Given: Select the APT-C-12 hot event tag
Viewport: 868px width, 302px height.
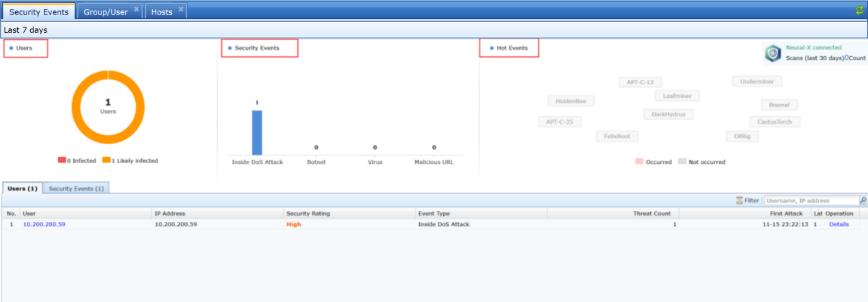Looking at the screenshot, I should pyautogui.click(x=640, y=82).
